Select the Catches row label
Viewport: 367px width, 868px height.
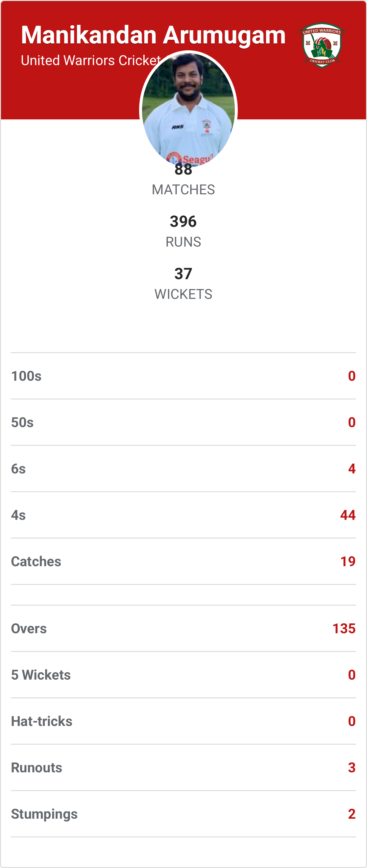coord(36,562)
